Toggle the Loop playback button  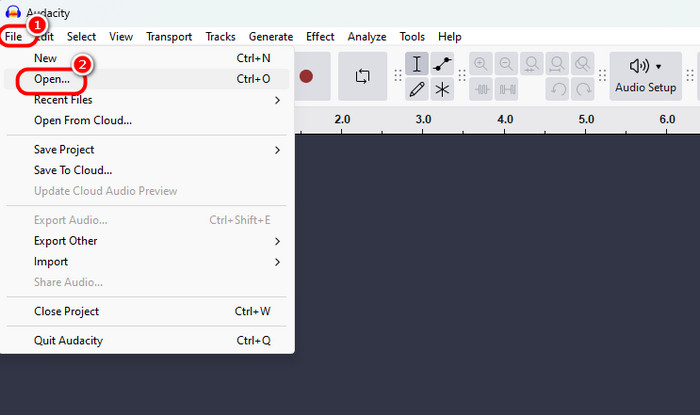362,76
